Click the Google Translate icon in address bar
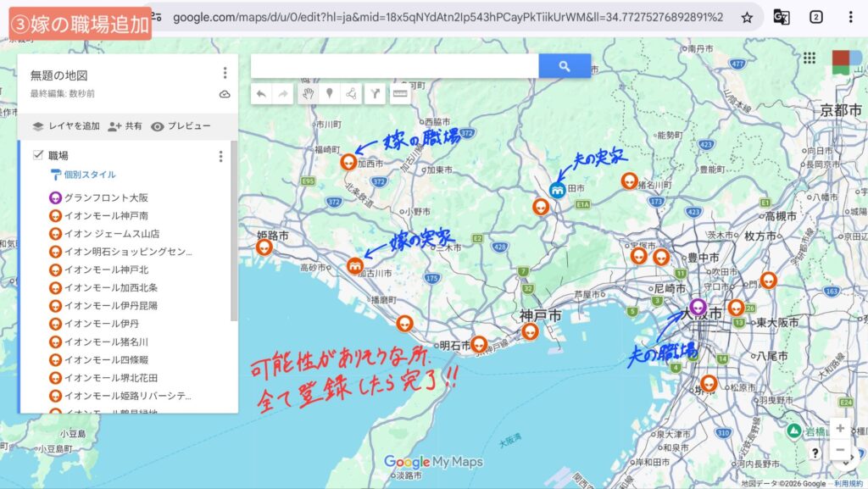This screenshot has height=489, width=868. pos(781,17)
